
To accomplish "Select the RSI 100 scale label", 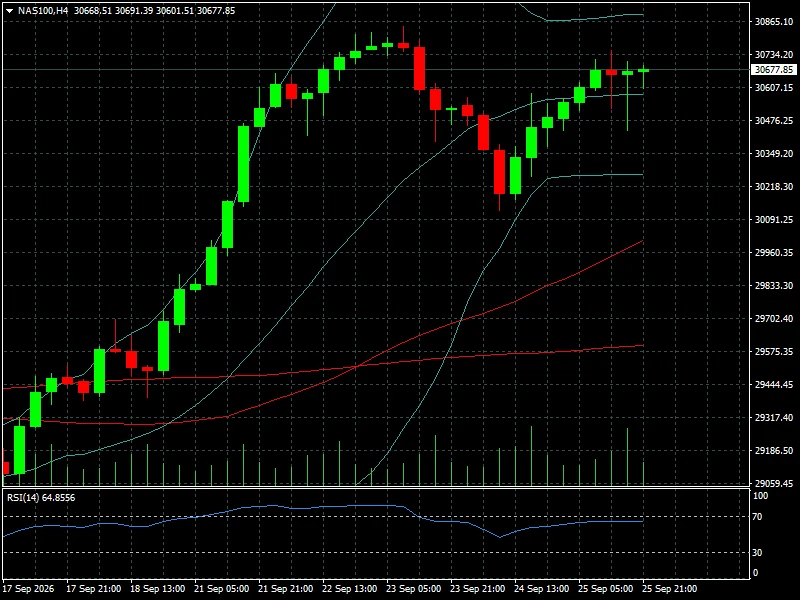I will [760, 496].
